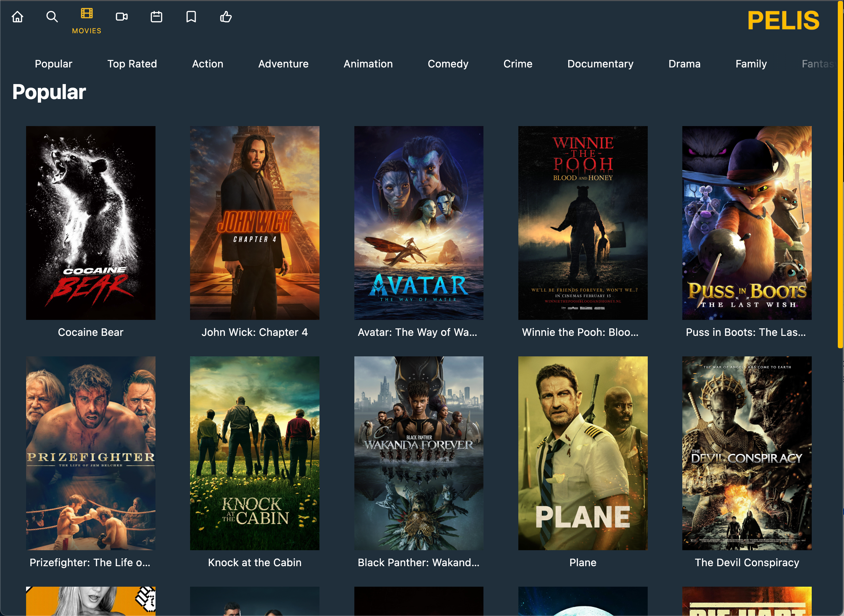The height and width of the screenshot is (616, 844).
Task: Go to the Home icon
Action: (18, 17)
